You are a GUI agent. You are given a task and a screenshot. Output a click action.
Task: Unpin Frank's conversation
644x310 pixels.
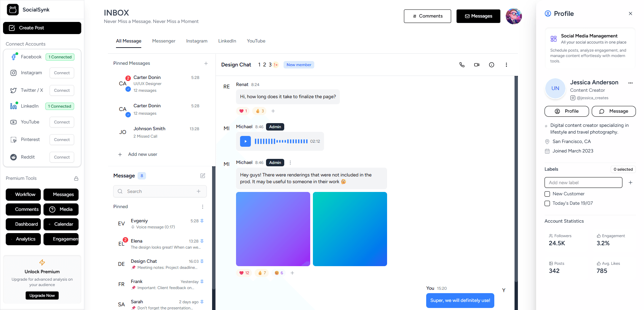[x=202, y=281]
